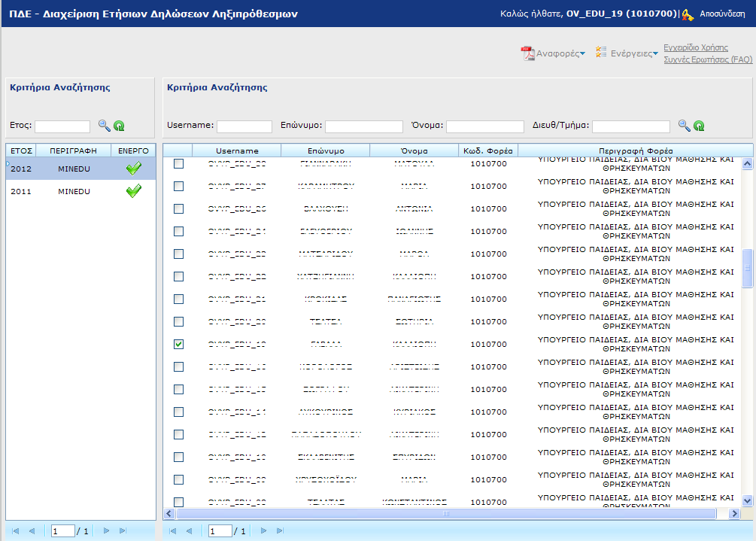Sort users by Username column header
Viewport: 756px width, 541px height.
pyautogui.click(x=237, y=150)
